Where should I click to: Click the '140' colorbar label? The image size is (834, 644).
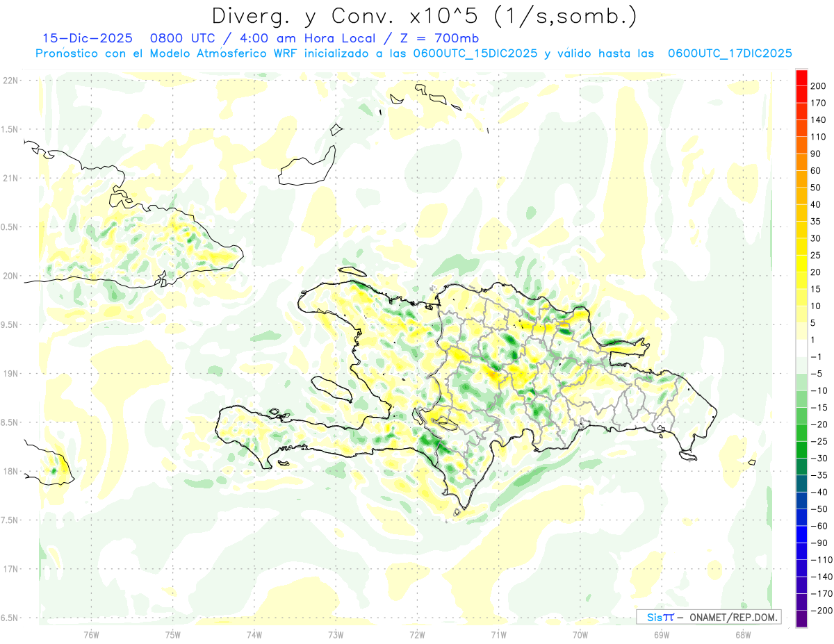point(817,119)
